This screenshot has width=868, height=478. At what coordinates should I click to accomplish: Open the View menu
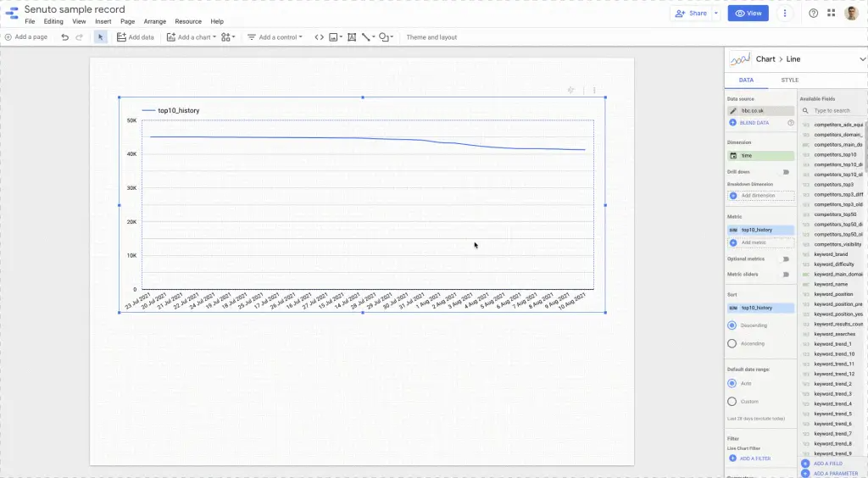(79, 21)
